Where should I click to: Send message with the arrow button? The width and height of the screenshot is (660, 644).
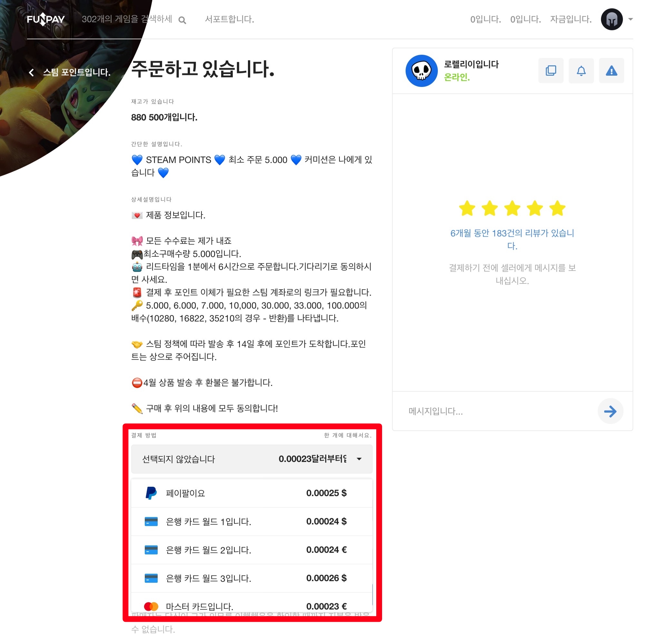[610, 411]
